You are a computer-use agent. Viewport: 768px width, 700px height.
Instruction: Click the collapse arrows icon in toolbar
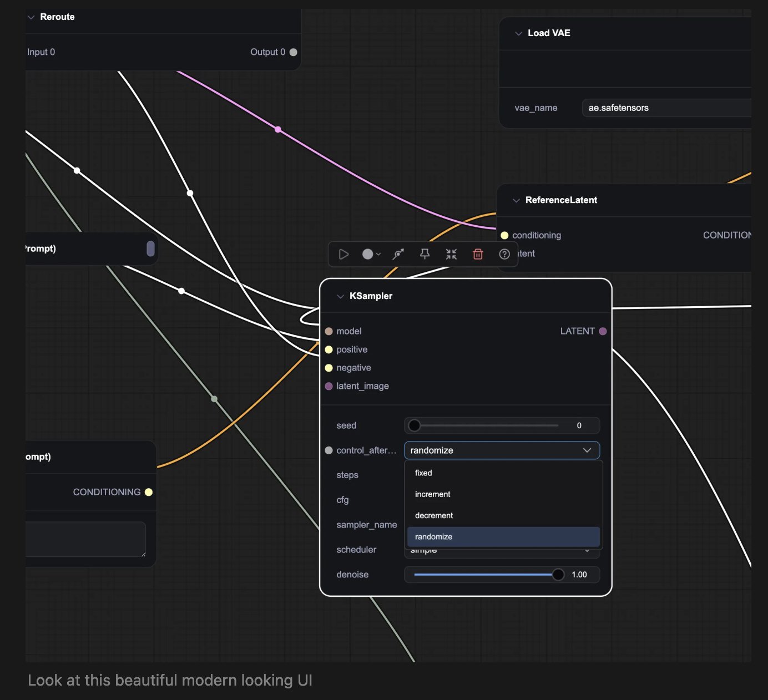click(451, 254)
